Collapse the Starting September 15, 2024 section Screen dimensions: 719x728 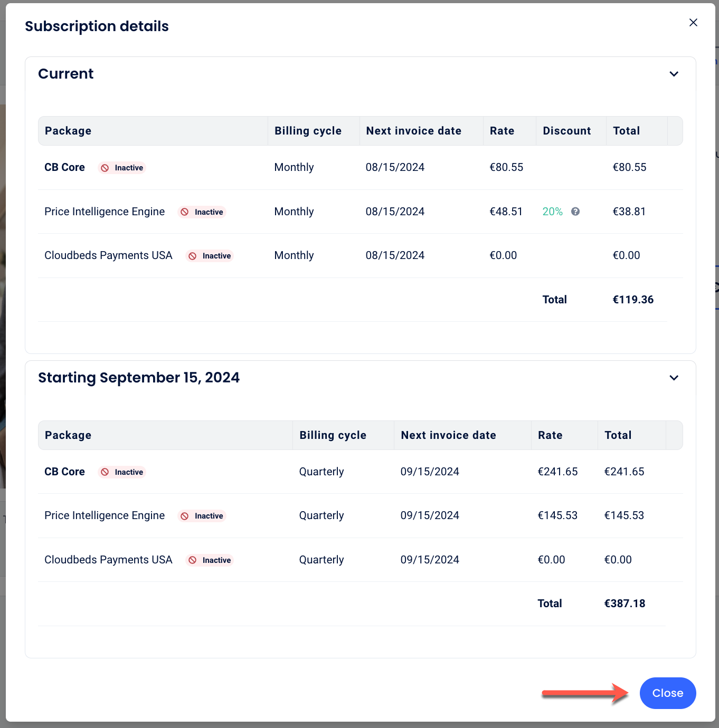coord(674,378)
